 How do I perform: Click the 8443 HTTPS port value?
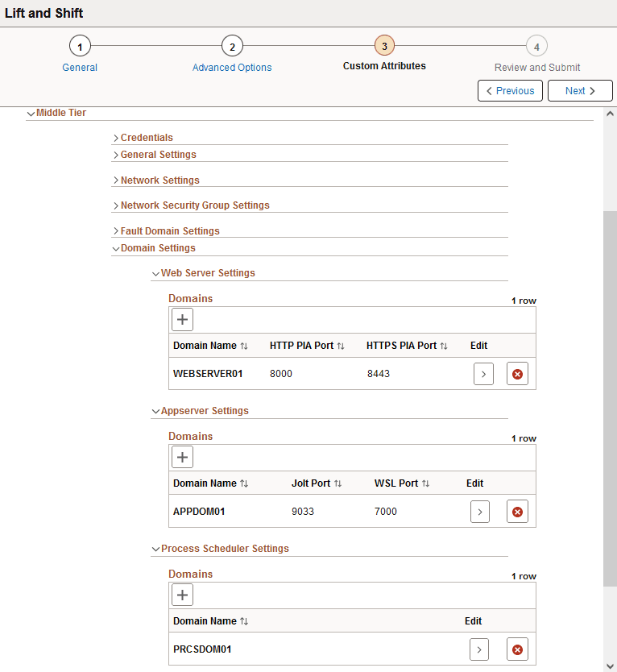tap(379, 374)
